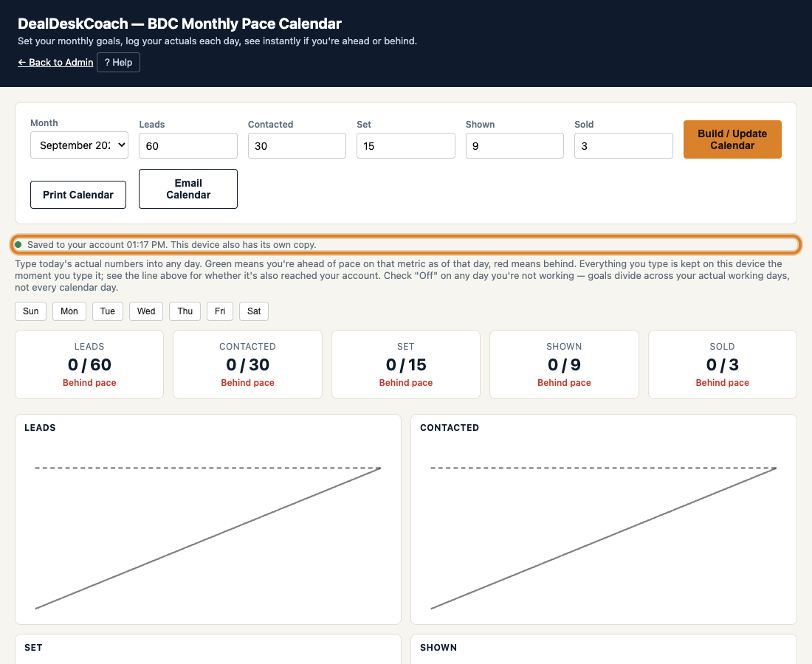This screenshot has height=664, width=812.
Task: Toggle the Wed weekday button
Action: (146, 311)
